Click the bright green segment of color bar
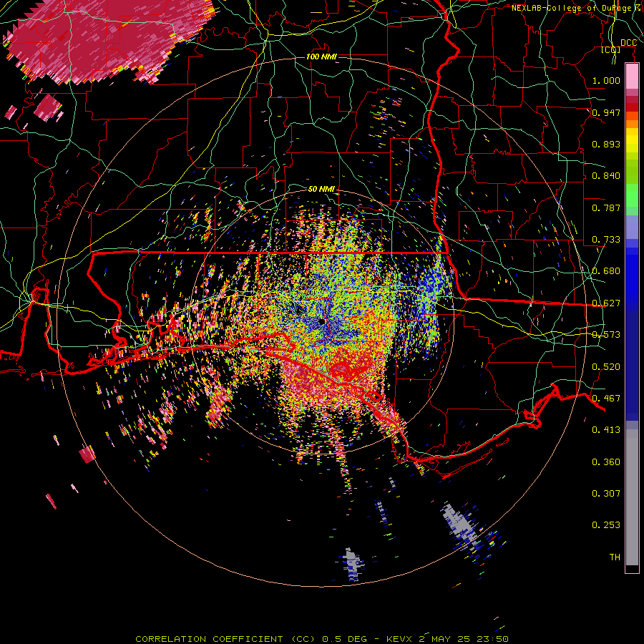Image resolution: width=644 pixels, height=644 pixels. tap(632, 195)
